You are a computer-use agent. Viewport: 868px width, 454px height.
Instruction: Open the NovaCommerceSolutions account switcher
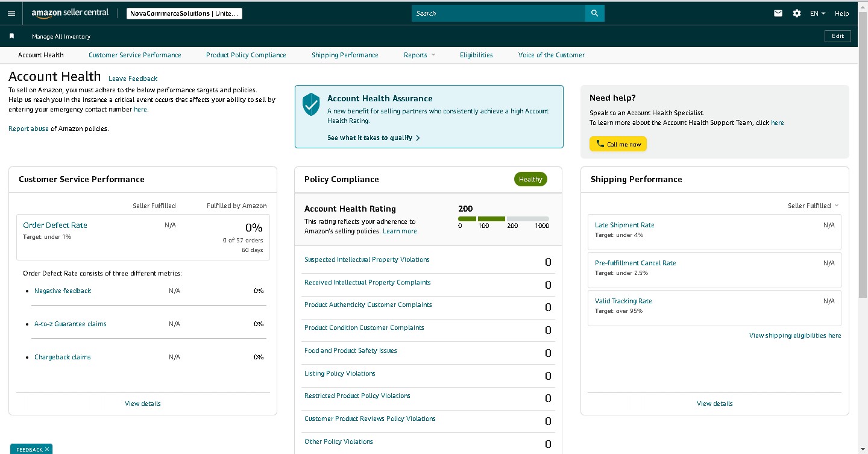point(184,13)
